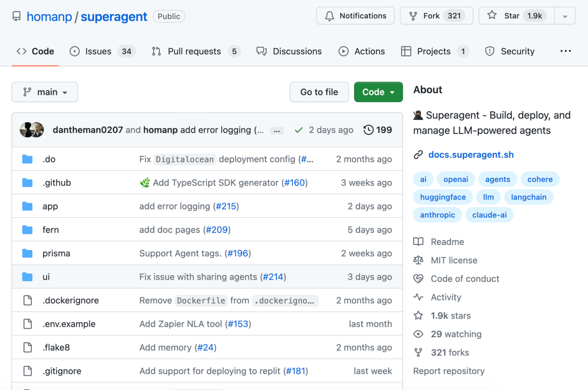This screenshot has height=390, width=588.
Task: Open the Projects tab
Action: tap(435, 51)
